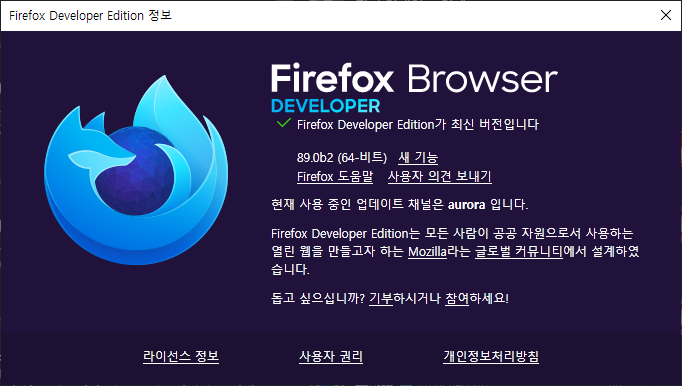682x386 pixels.
Task: Open the 글로벌 커뮤니티 link
Action: point(518,252)
